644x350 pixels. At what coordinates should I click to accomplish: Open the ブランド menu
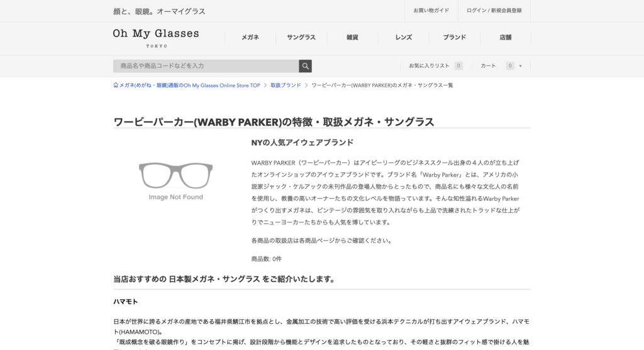[455, 37]
